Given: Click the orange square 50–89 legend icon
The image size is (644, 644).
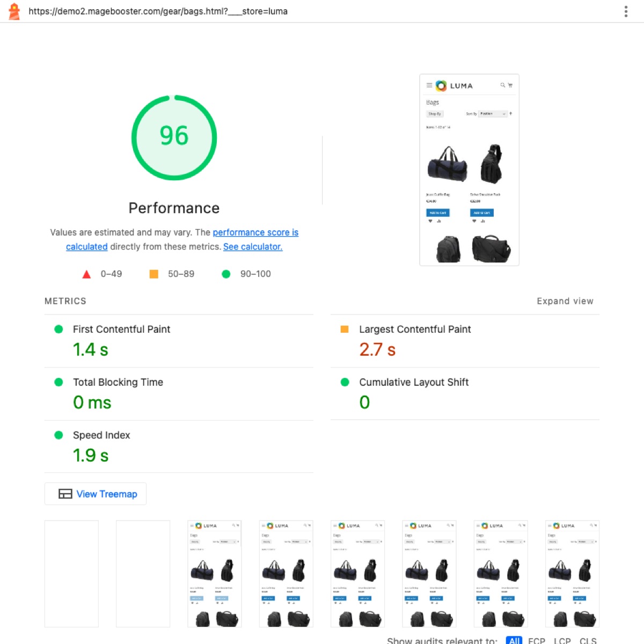Looking at the screenshot, I should tap(153, 274).
